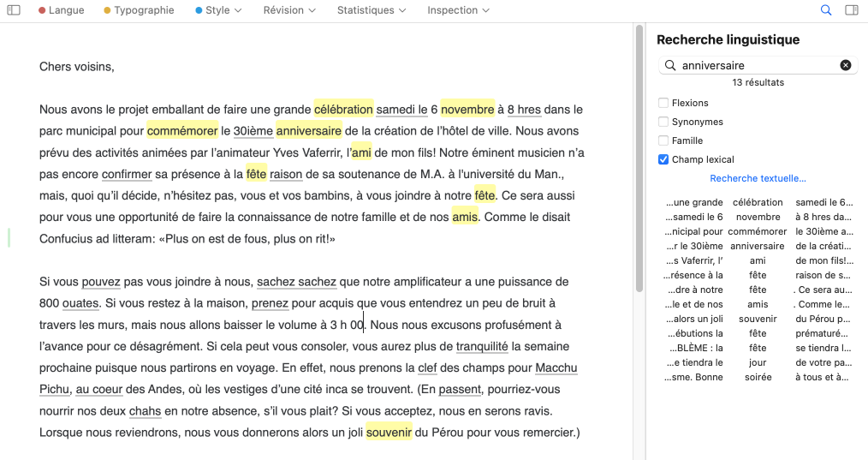
Task: Enable the Synonymes checkbox
Action: tap(663, 122)
